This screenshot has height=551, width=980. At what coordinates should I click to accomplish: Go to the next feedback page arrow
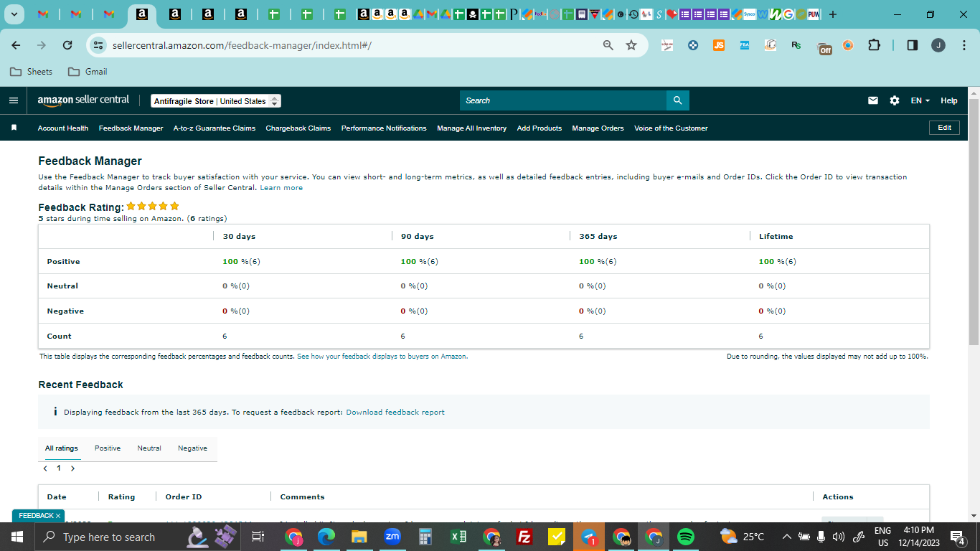[72, 468]
